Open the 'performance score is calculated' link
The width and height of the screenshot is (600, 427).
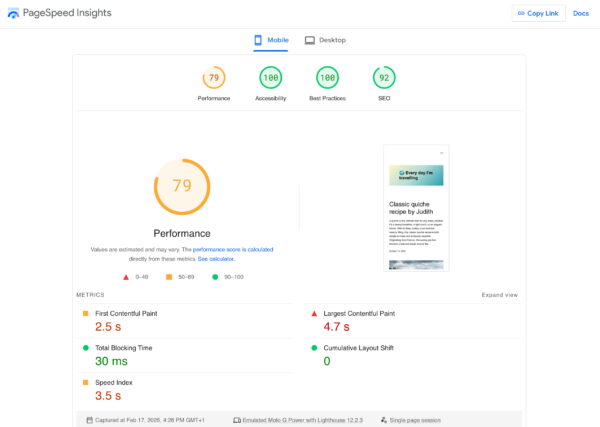pyautogui.click(x=233, y=249)
